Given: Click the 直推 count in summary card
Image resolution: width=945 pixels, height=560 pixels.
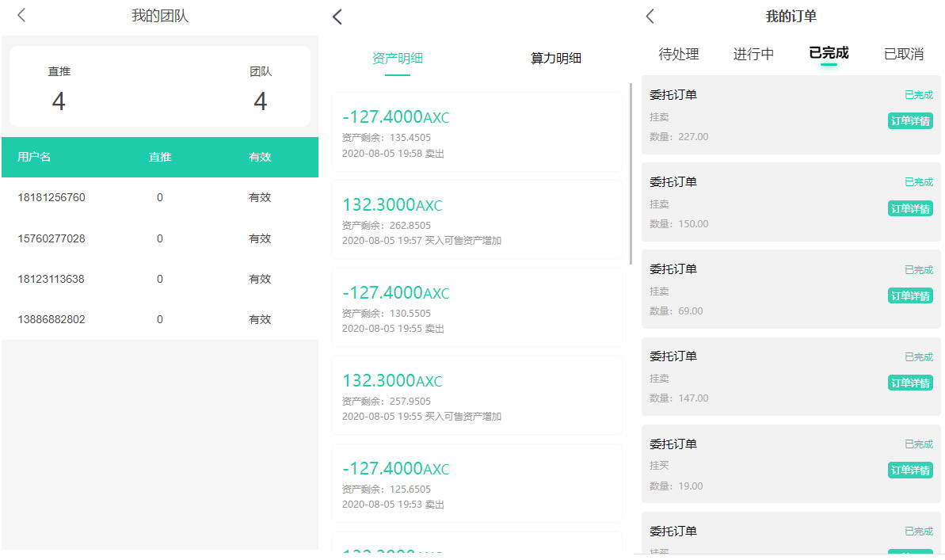Looking at the screenshot, I should click(x=59, y=101).
